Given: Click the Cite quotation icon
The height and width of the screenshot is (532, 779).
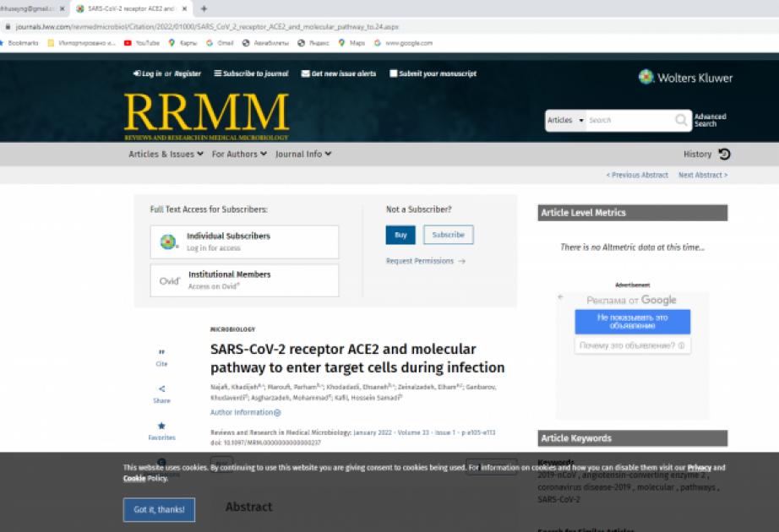Looking at the screenshot, I should (161, 353).
